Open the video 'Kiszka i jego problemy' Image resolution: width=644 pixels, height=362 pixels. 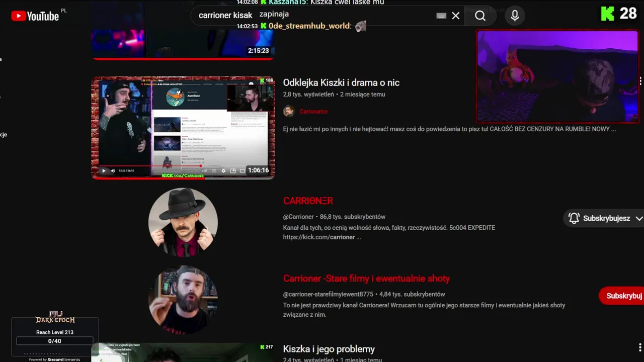tap(329, 349)
